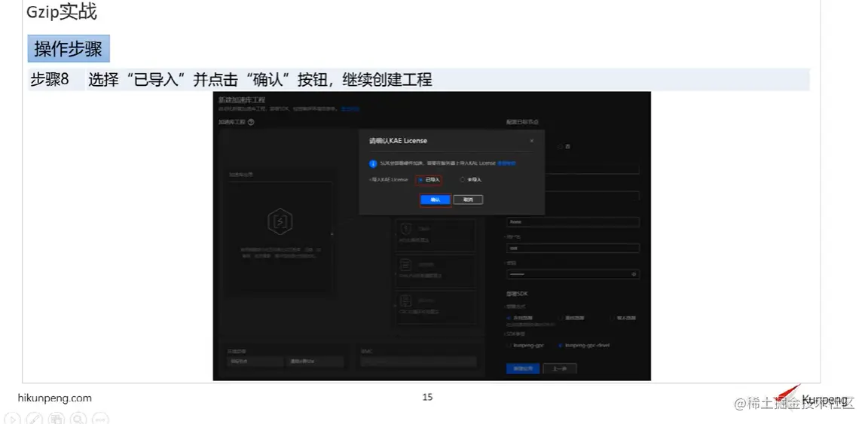Select the 未导入 radio option
This screenshot has height=424, width=868.
(x=463, y=180)
